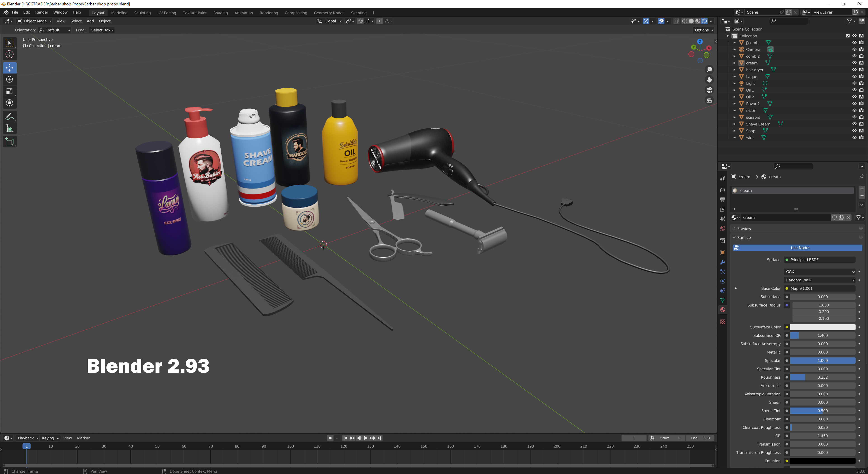The image size is (868, 474).
Task: Open the Select Box drag dropdown
Action: tap(102, 30)
